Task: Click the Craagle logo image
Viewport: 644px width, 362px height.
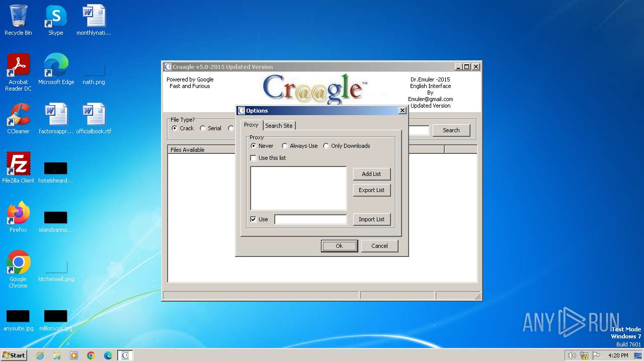Action: pos(315,88)
